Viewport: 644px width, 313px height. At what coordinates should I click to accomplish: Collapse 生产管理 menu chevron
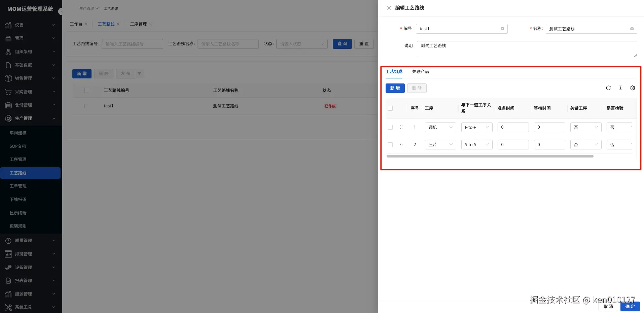point(53,118)
